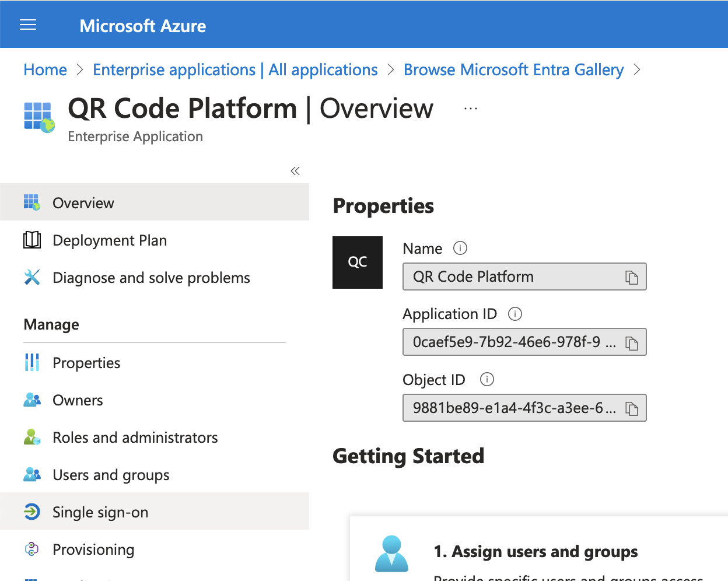The width and height of the screenshot is (728, 581).
Task: Open Roles and administrators
Action: [155, 437]
